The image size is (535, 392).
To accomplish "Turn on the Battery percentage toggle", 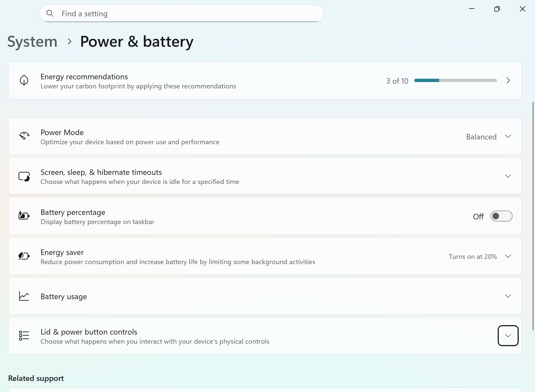I will 501,216.
